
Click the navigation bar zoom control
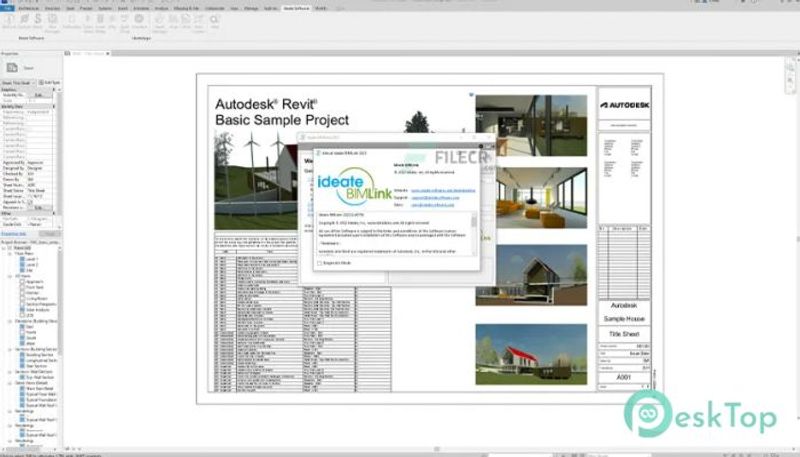[789, 82]
